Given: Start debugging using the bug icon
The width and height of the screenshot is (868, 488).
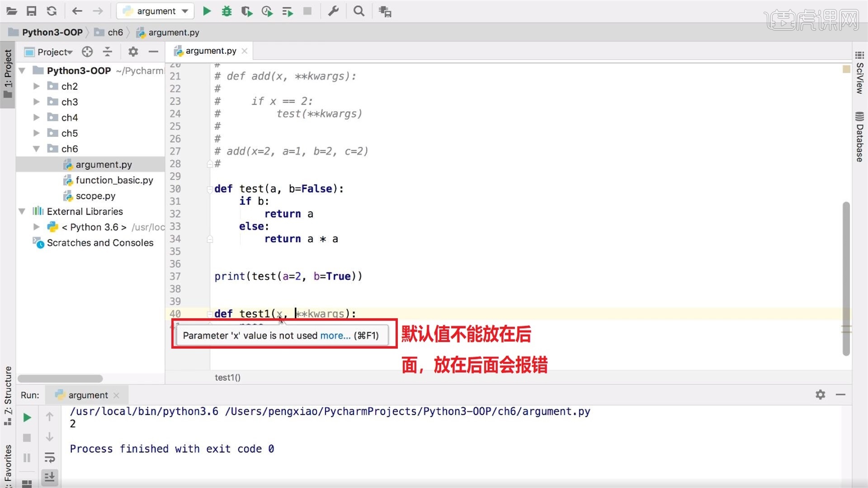Looking at the screenshot, I should point(226,11).
